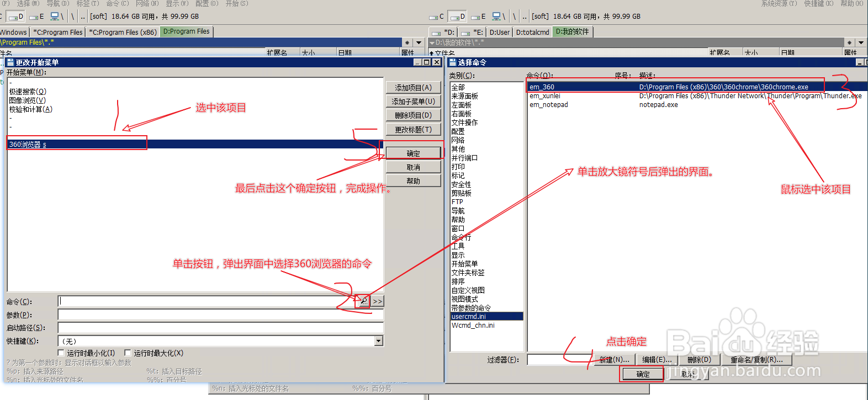Select drive E in right panel drive bar

coord(478,17)
